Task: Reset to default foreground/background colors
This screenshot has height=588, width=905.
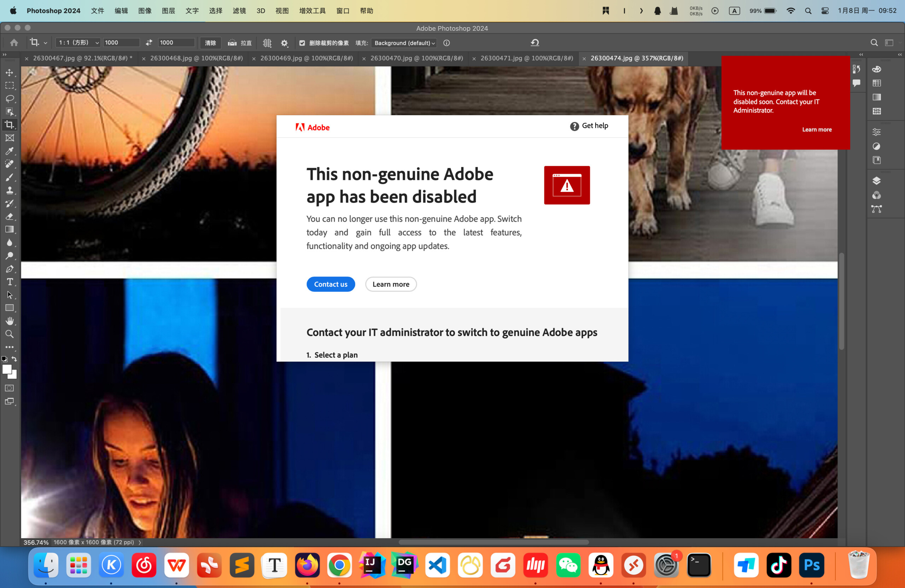Action: pyautogui.click(x=5, y=359)
